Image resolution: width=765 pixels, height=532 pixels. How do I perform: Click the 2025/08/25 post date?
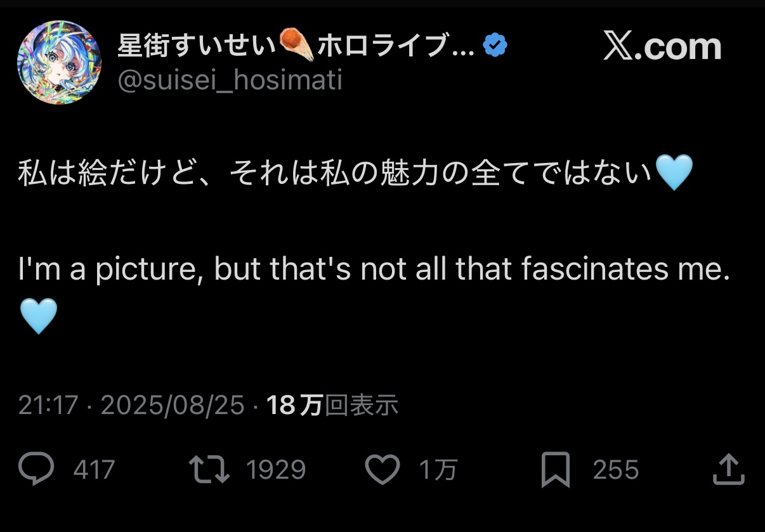[173, 405]
